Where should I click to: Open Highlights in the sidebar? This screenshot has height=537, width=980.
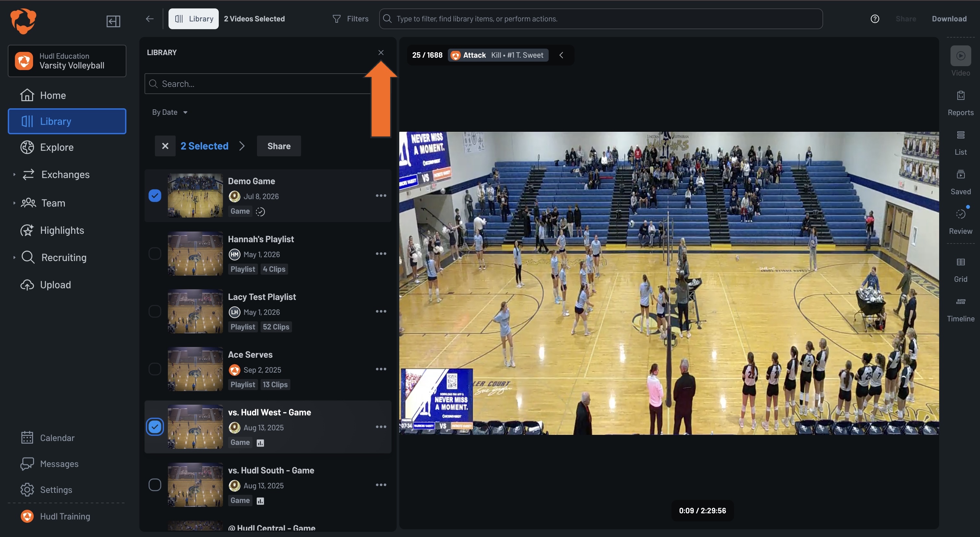(67, 230)
